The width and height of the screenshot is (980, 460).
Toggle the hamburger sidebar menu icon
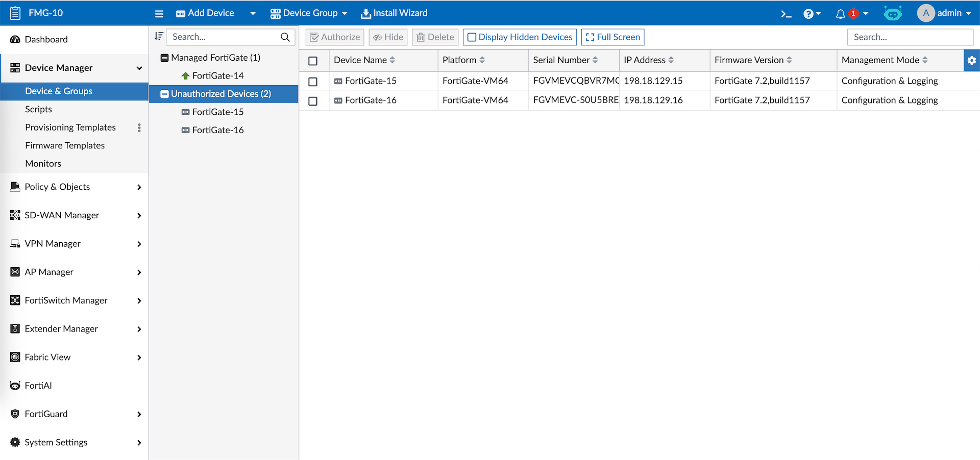click(x=159, y=14)
